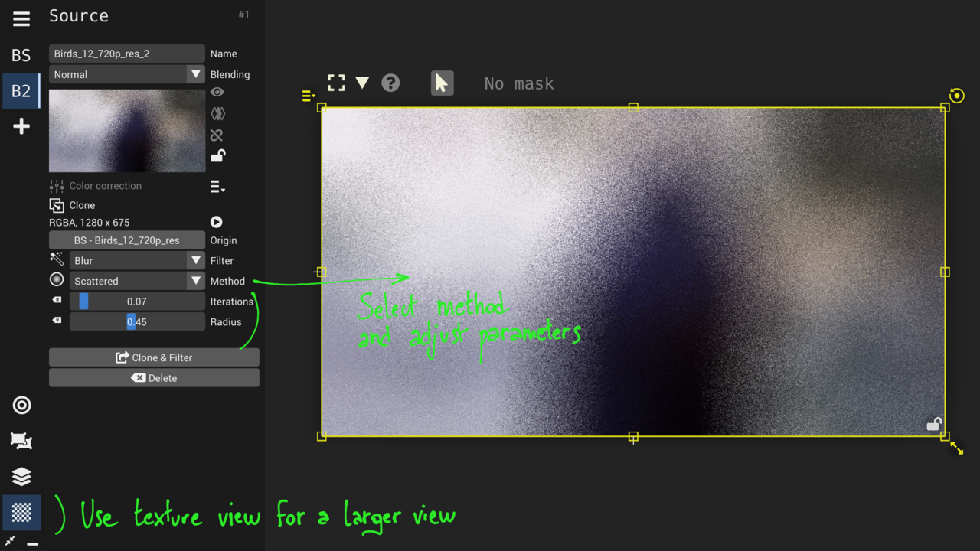Open the Normal blending dropdown

(x=126, y=74)
